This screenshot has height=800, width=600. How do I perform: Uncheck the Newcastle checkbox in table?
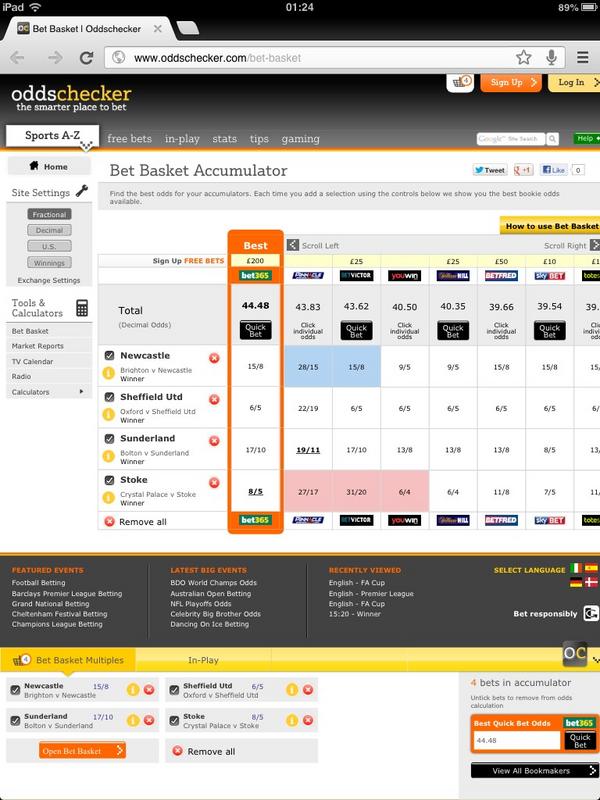[x=109, y=356]
